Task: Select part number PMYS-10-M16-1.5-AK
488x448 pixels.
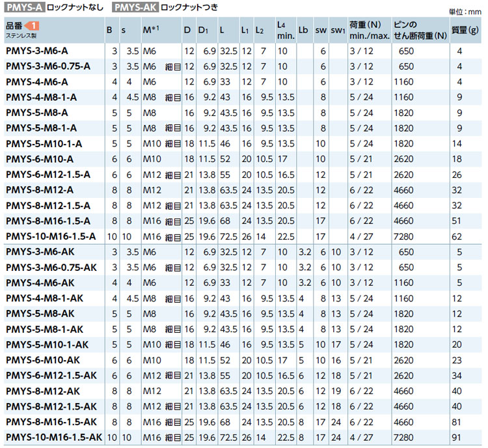Action: 53,437
